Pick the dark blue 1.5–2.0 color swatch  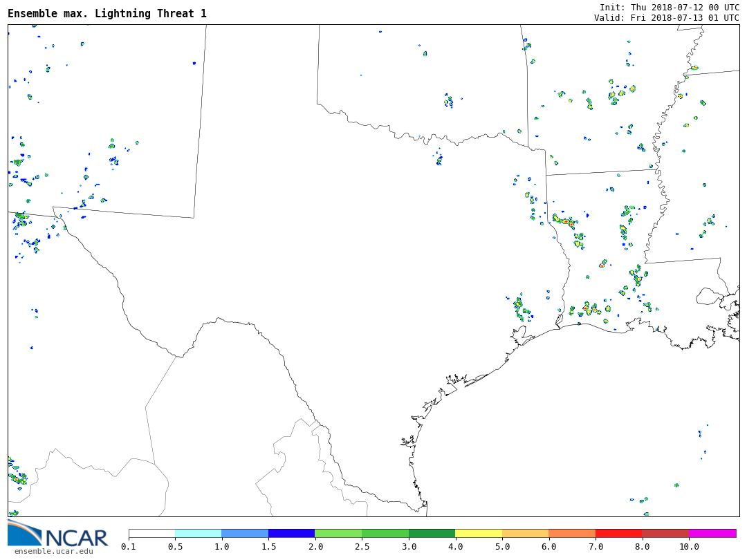[x=291, y=534]
